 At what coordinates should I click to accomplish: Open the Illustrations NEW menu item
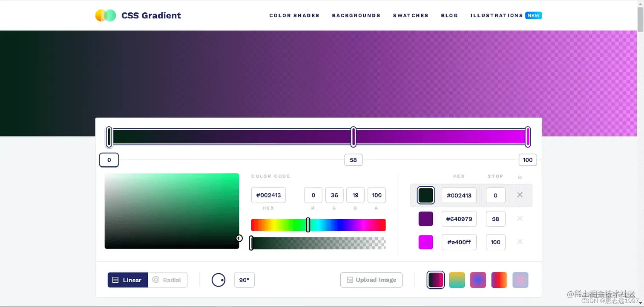(506, 15)
